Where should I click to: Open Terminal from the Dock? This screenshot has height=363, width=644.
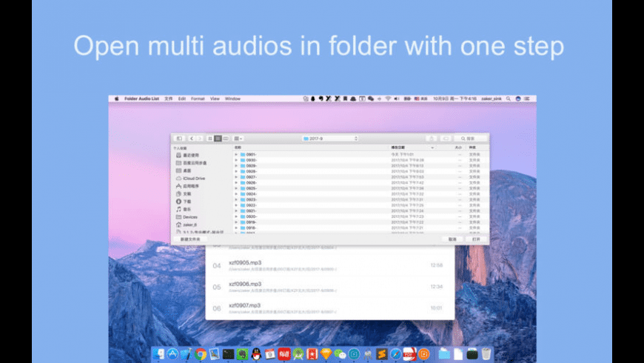coord(228,354)
